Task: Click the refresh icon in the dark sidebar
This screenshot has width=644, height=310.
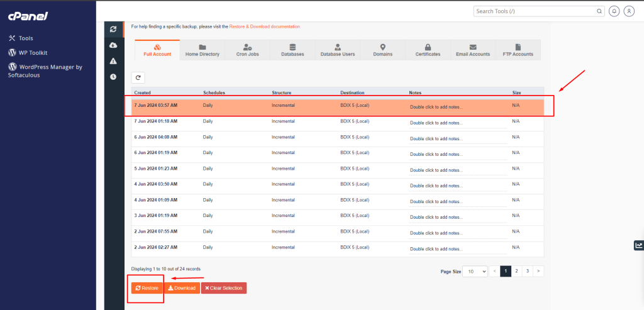Action: point(113,29)
